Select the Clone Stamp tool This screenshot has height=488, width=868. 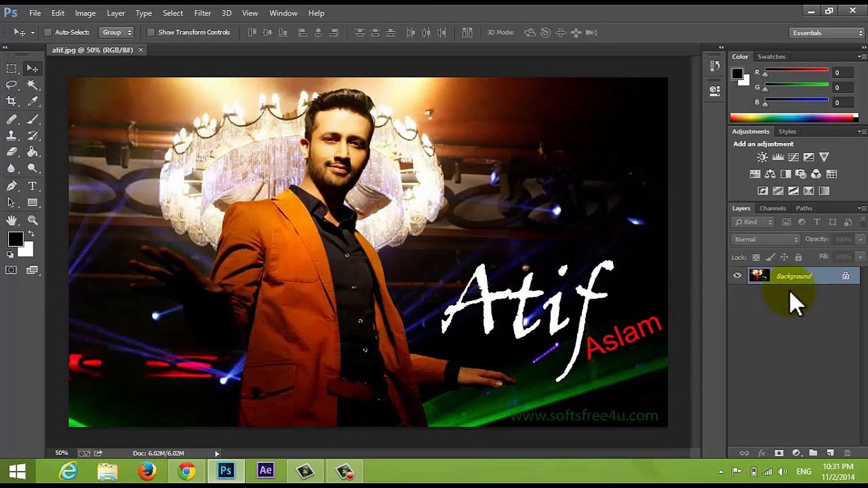12,136
